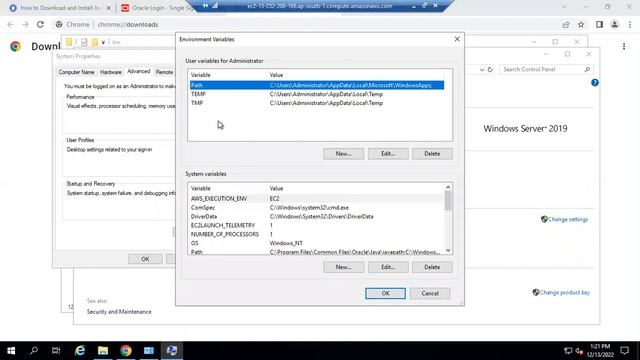The width and height of the screenshot is (640, 360).
Task: Click Control Panel refresh icon
Action: (490, 69)
